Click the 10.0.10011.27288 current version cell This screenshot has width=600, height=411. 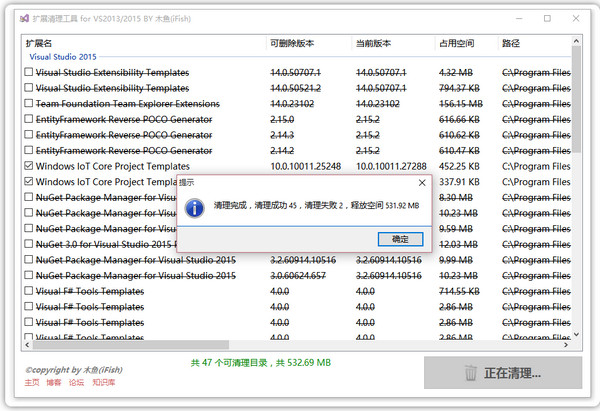[391, 166]
